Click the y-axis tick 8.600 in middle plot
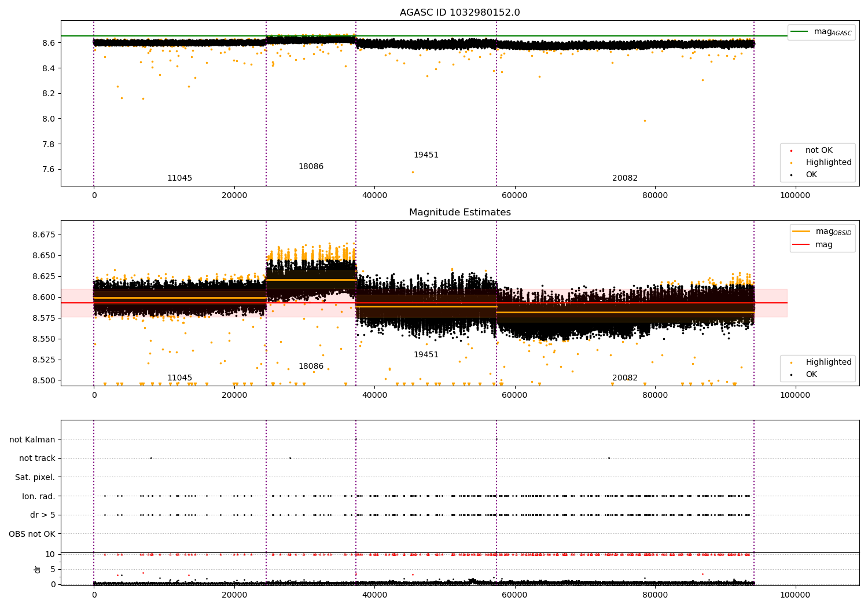868x608 pixels. click(x=43, y=298)
